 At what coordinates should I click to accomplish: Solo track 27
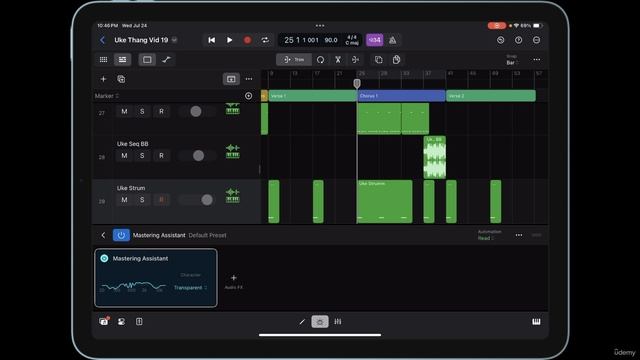pos(142,111)
